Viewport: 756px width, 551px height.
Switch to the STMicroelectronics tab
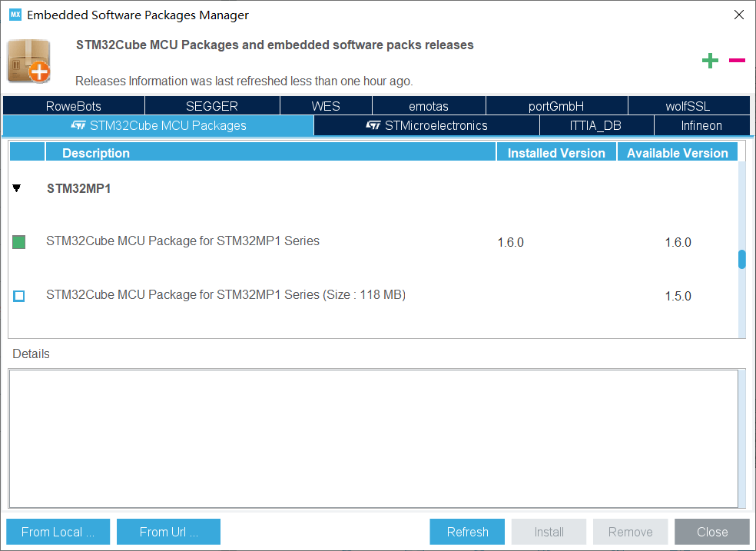[426, 125]
